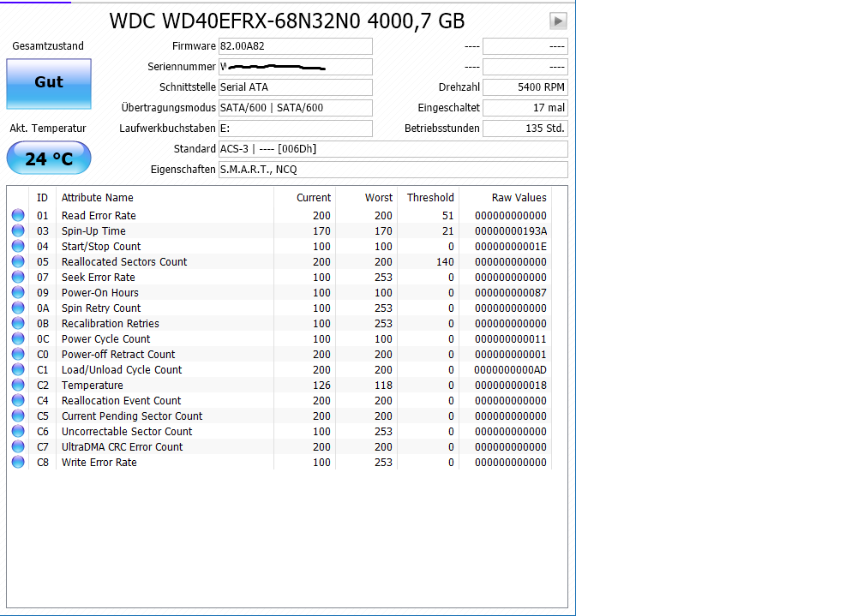The height and width of the screenshot is (616, 864).
Task: Click the Akt. Temperatur label
Action: click(48, 129)
